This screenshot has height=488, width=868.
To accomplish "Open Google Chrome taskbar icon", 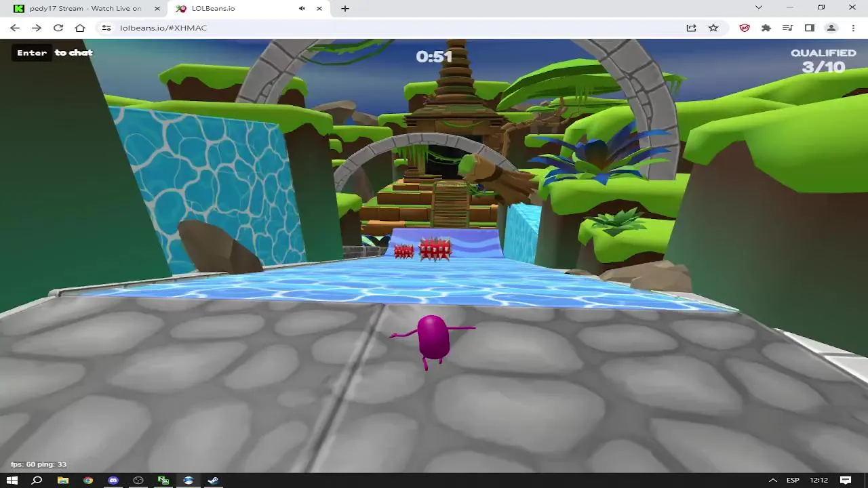I will pos(87,481).
